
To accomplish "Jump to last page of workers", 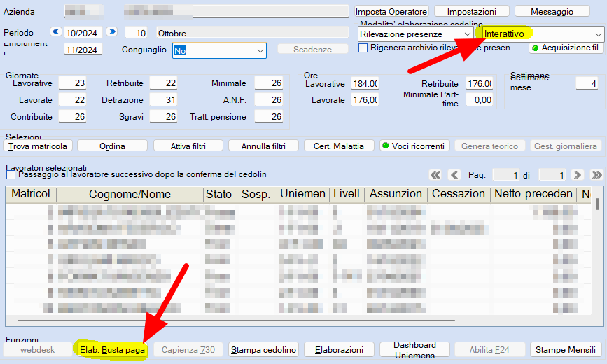I will (x=596, y=175).
